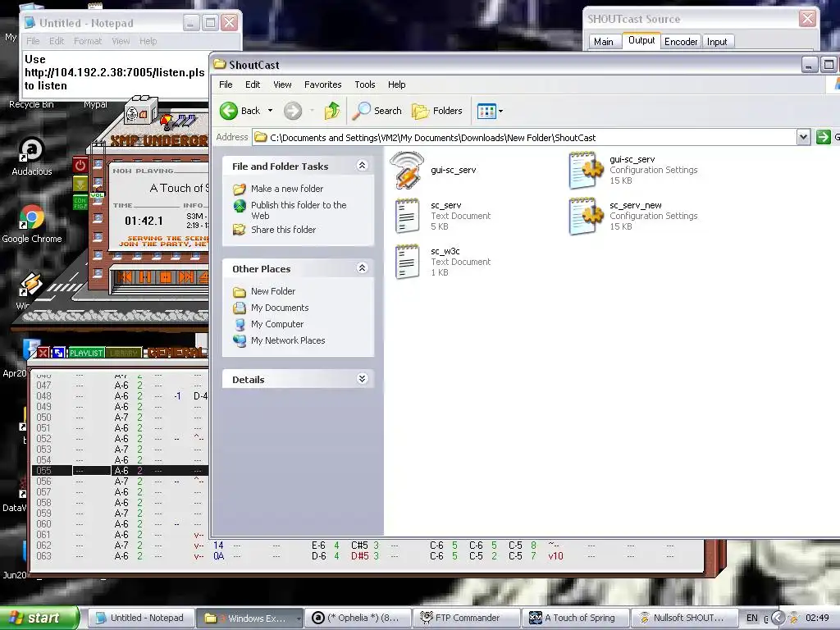Switch to Input tab in SHOUTcast Source
Screen dimensions: 840x630
717,42
